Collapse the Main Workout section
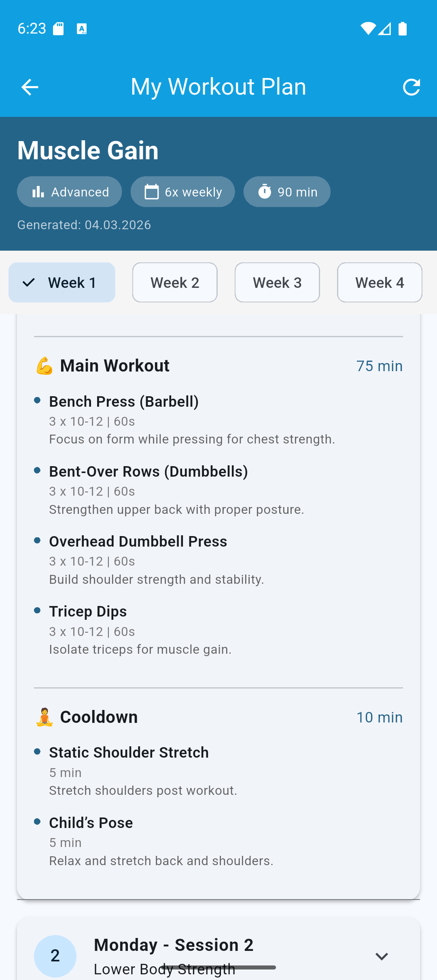 115,365
